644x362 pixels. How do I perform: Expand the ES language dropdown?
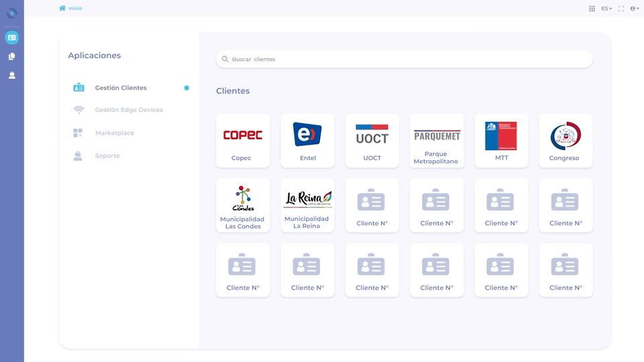coord(606,9)
